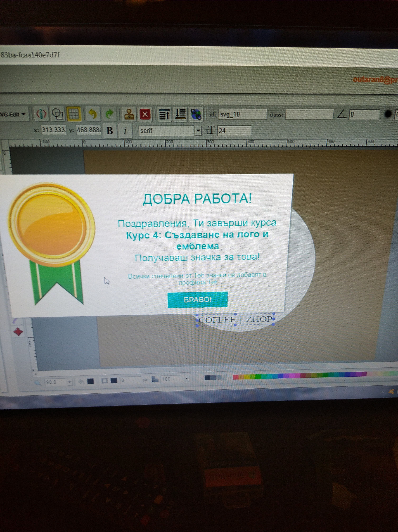Expand the opacity 100 dropdown
Viewport: 398px width, 532px height.
point(187,379)
